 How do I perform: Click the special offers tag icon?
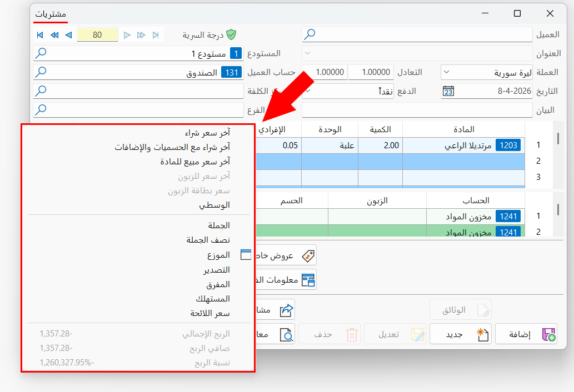tap(308, 255)
